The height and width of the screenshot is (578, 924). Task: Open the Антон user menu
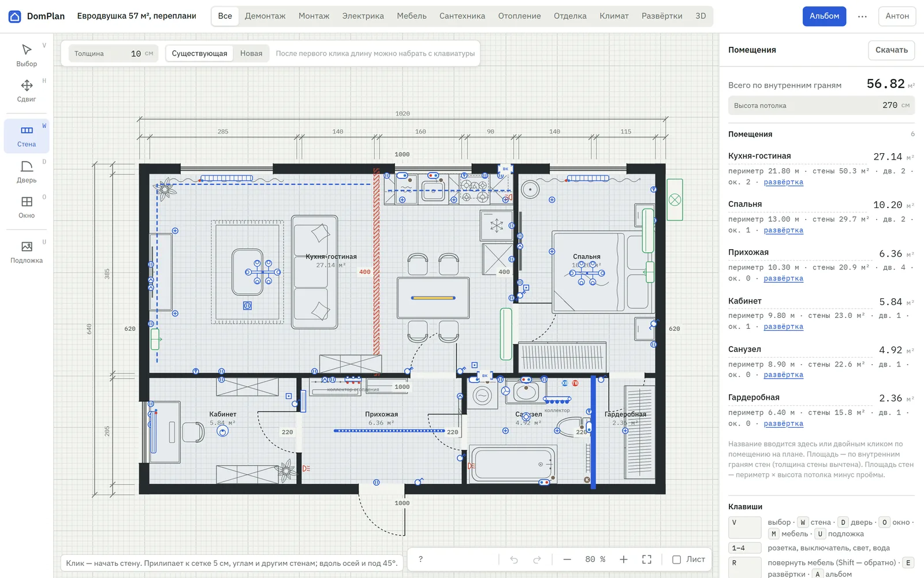point(897,16)
